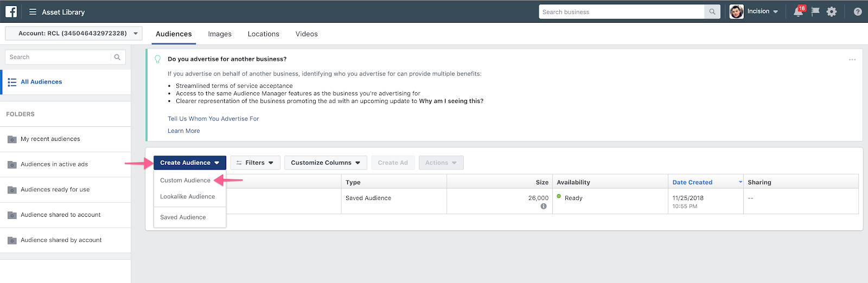
Task: Open the Actions dropdown
Action: [441, 163]
